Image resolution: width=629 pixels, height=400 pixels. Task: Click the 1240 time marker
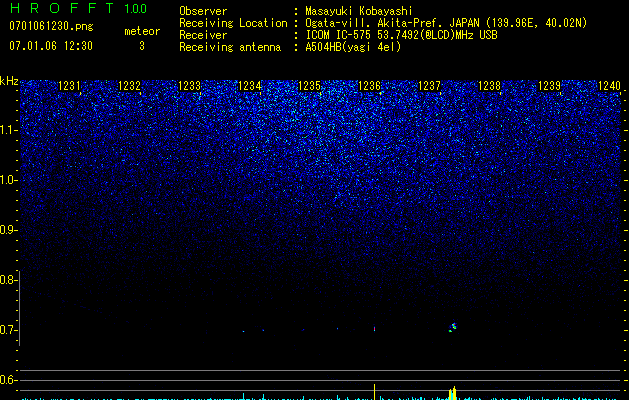(x=609, y=86)
